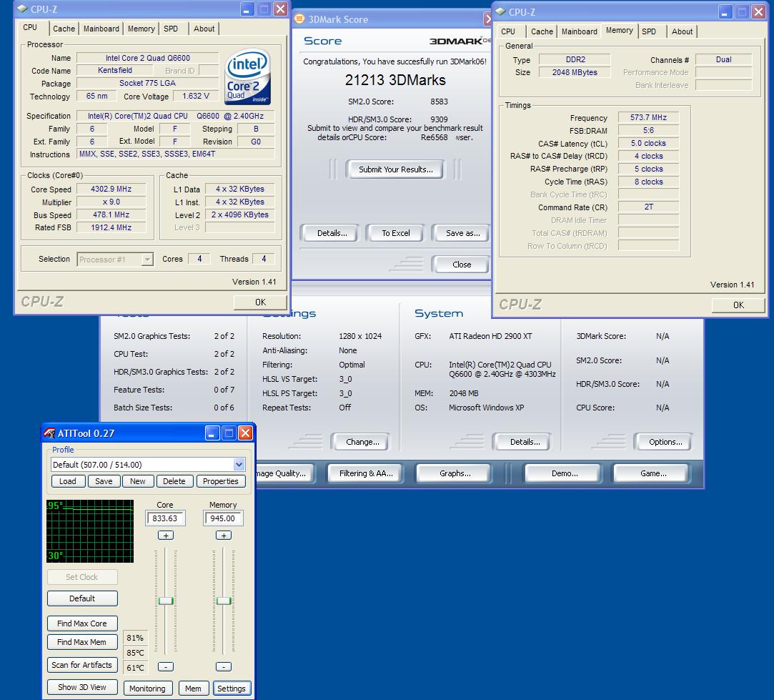774x700 pixels.
Task: Close the 3DMark Score dialog via Close
Action: tap(461, 265)
